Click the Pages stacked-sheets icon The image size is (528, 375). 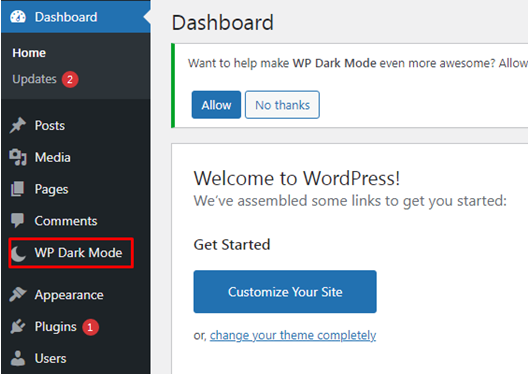[x=18, y=189]
